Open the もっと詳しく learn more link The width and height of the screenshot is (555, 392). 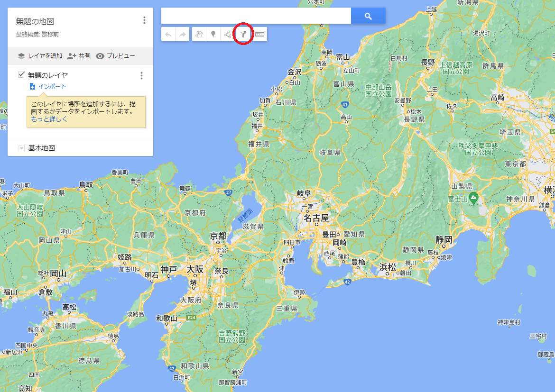coord(49,119)
